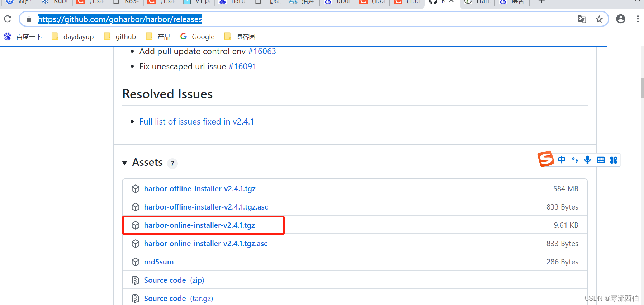Click file icon beside Source code (tar.gz)

coord(136,299)
